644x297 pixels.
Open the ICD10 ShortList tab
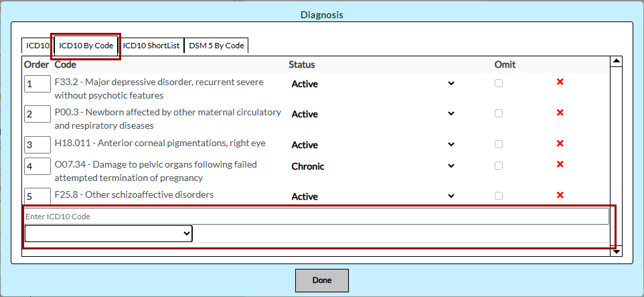pos(151,46)
